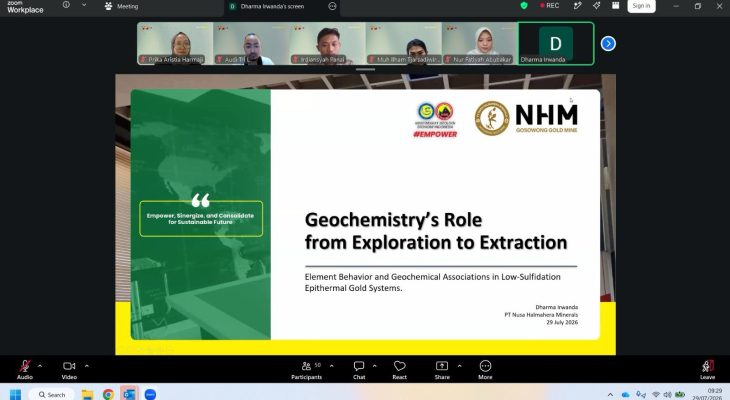
Task: Select Nur Fatiyah Abubakar's video thumbnail
Action: (480, 43)
